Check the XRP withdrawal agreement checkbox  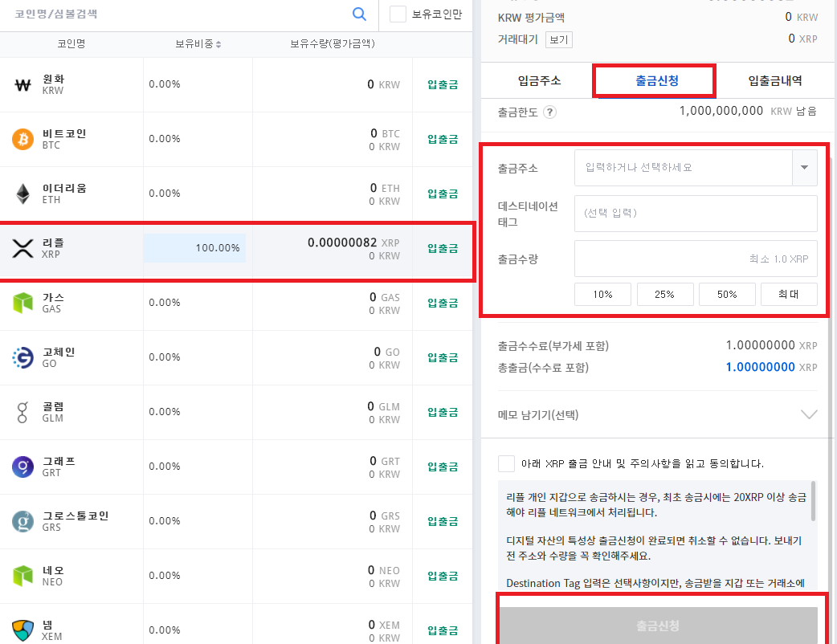pyautogui.click(x=504, y=463)
